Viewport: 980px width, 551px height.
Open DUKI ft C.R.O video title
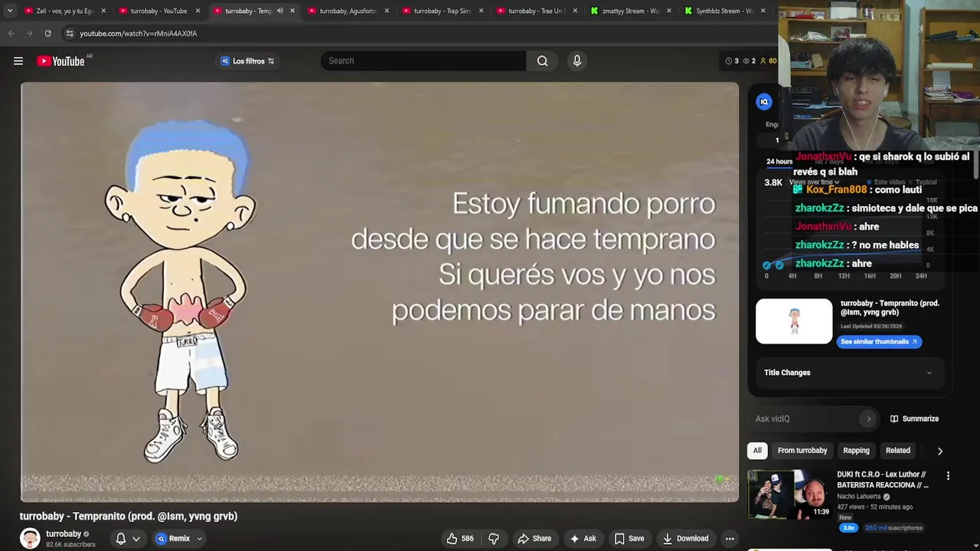point(883,480)
